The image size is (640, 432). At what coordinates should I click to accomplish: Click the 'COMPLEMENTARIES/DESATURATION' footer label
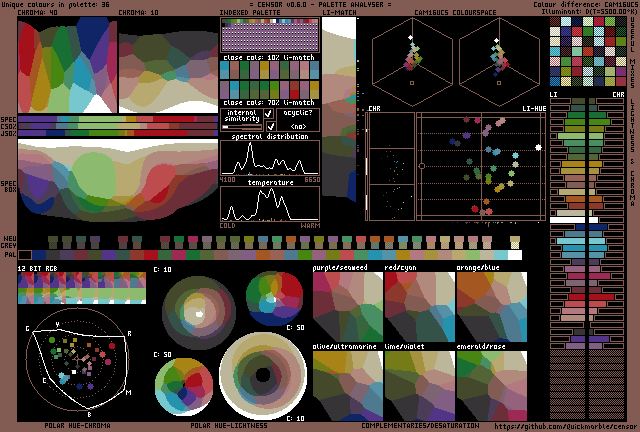click(420, 425)
